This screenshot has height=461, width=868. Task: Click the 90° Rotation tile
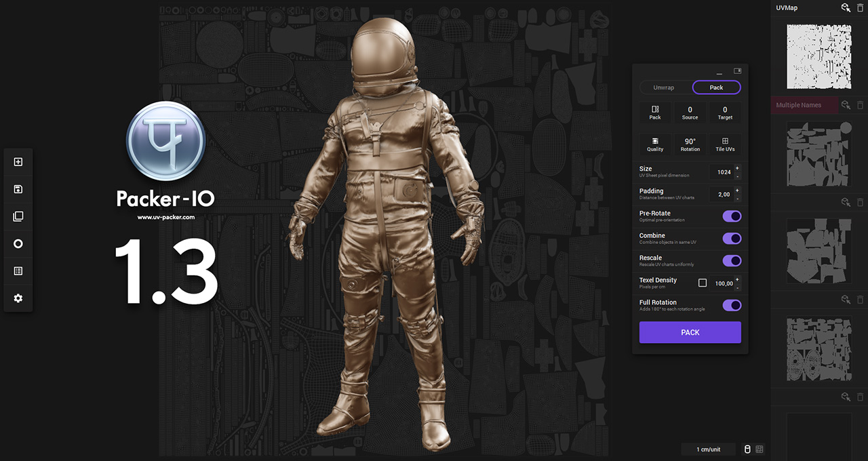click(690, 144)
